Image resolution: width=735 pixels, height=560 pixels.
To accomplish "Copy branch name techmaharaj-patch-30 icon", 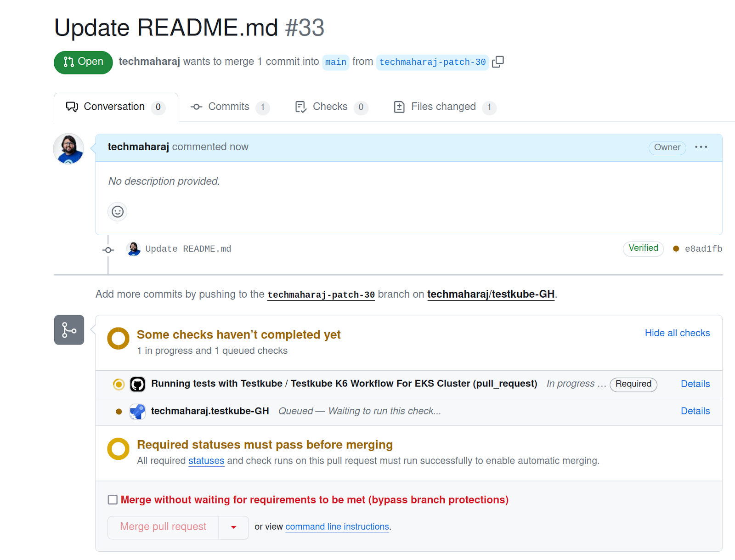I will click(498, 62).
